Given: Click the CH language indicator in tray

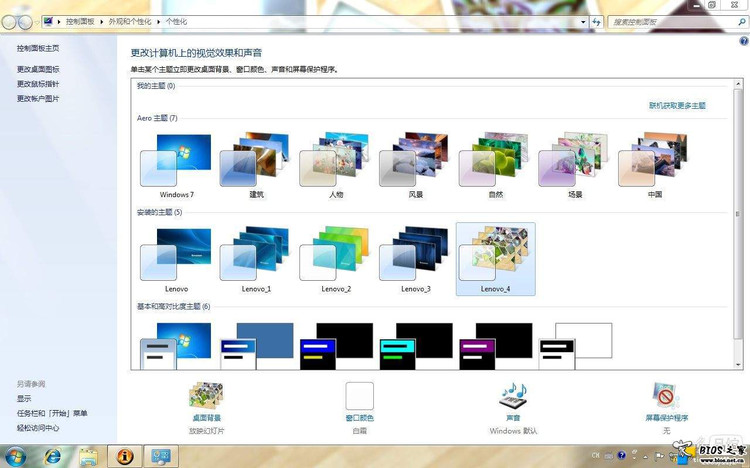Looking at the screenshot, I should tap(596, 456).
